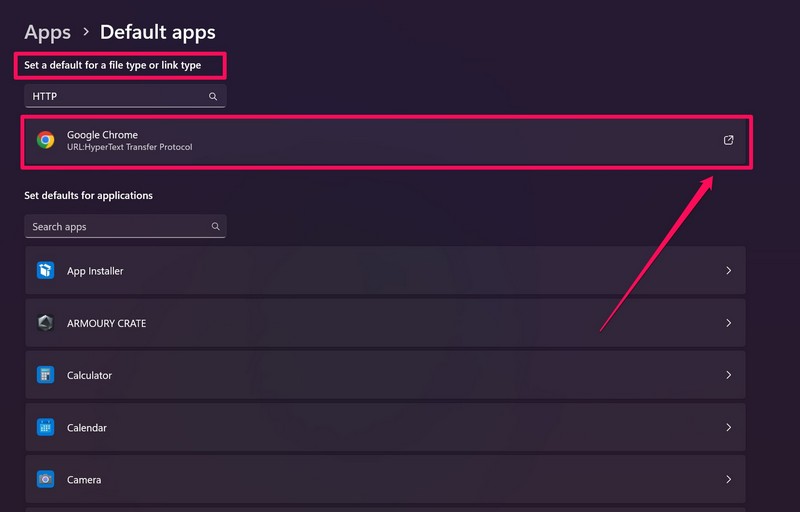Image resolution: width=800 pixels, height=512 pixels.
Task: Open the Calculator row label
Action: click(x=89, y=375)
